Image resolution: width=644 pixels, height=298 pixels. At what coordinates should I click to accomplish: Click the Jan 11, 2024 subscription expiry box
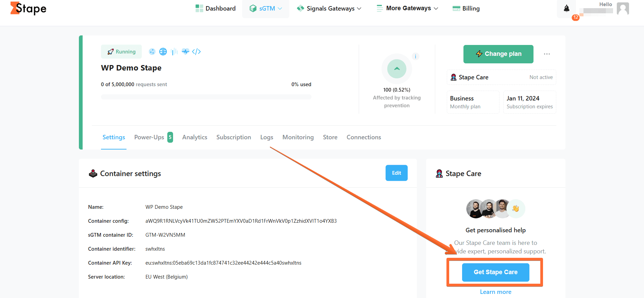pos(529,102)
